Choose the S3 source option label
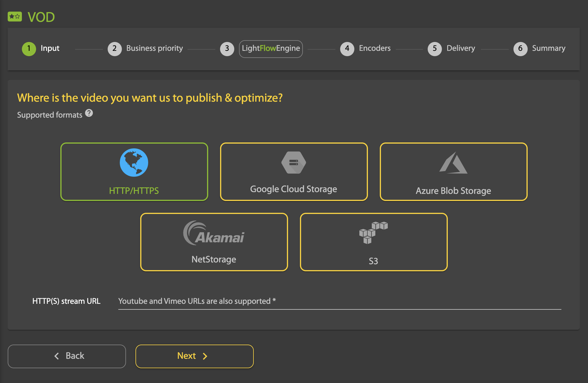588x383 pixels. [x=373, y=261]
